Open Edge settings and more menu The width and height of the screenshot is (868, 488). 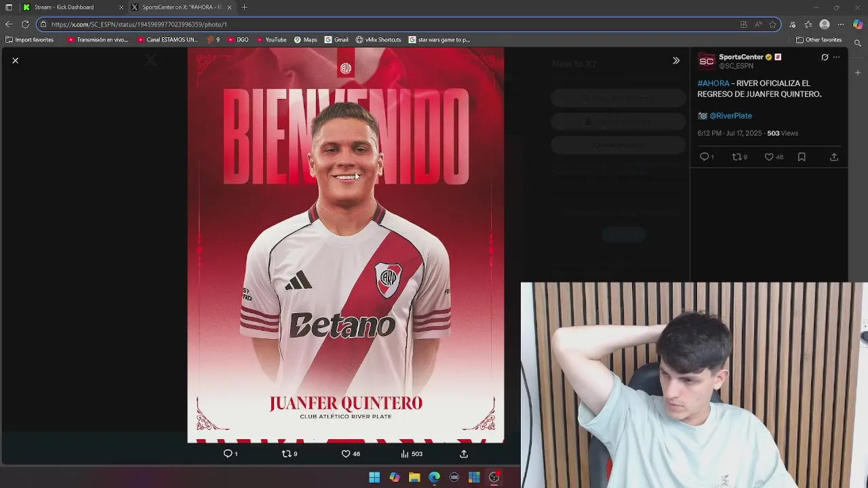841,24
